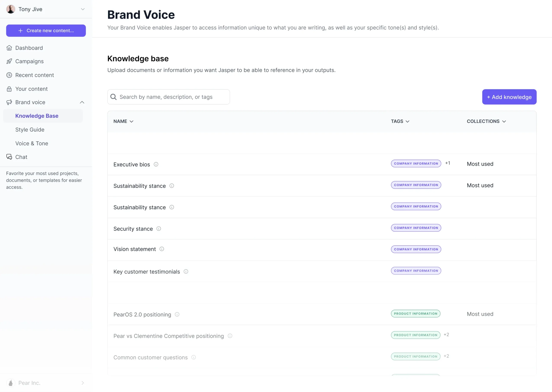Open the Voice & Tone section

click(x=31, y=143)
